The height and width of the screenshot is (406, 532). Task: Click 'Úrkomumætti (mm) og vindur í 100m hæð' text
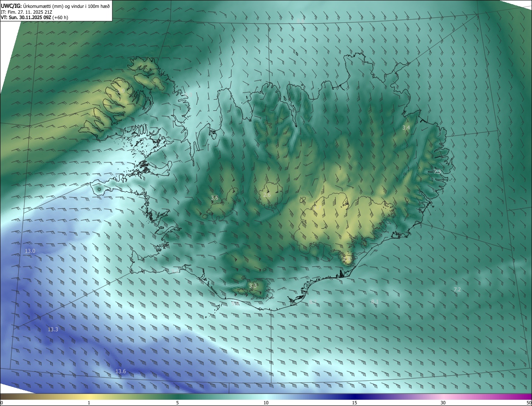tap(66, 6)
